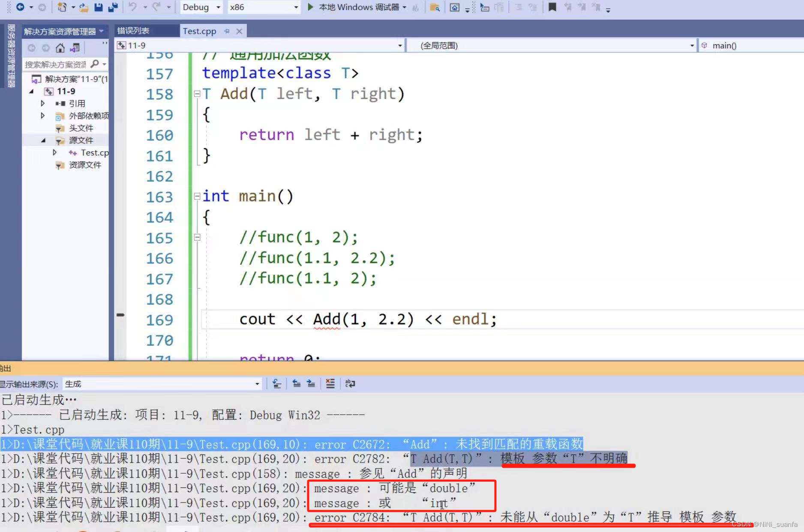Click the error C2782 output line

(x=314, y=459)
